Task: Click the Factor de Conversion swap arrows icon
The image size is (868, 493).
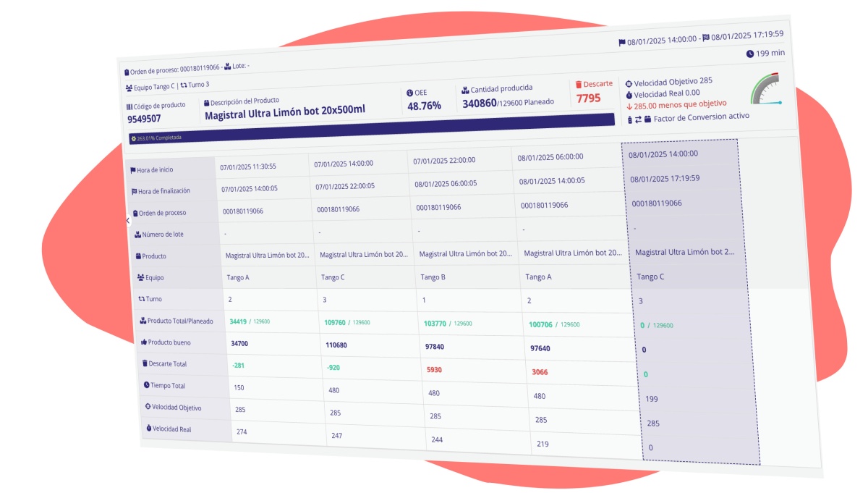Action: pos(638,119)
